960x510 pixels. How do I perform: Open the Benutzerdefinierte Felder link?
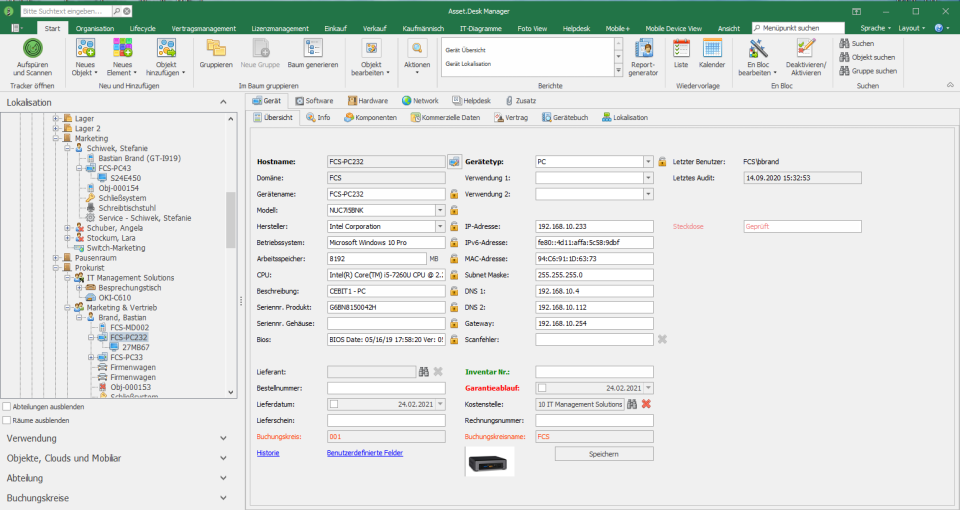(364, 453)
